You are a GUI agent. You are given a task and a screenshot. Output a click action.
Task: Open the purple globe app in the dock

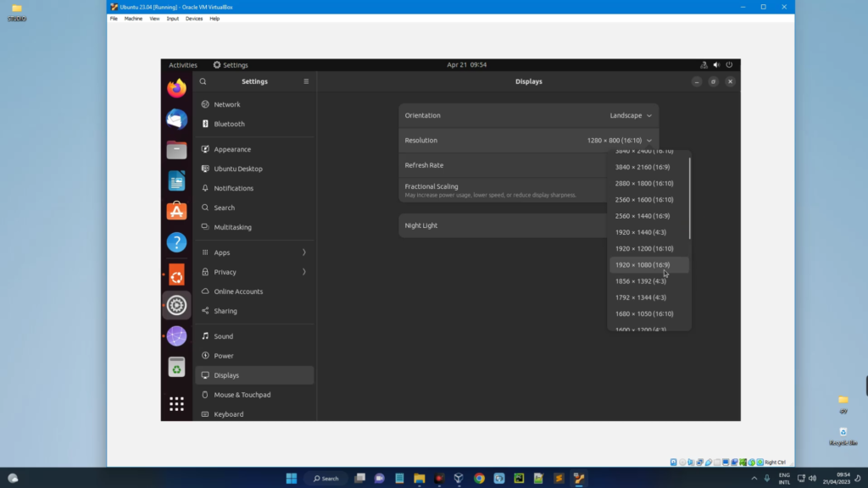[176, 335]
